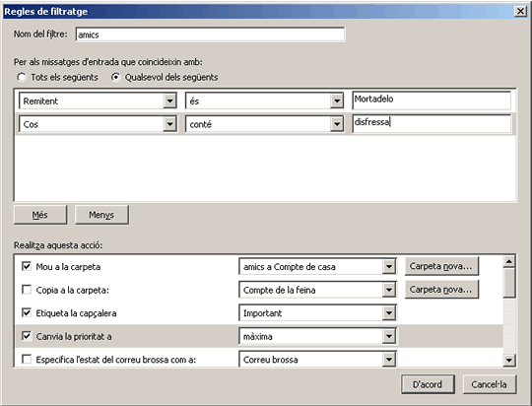
Task: Click the down arrow of actions scrollbar
Action: pos(509,360)
